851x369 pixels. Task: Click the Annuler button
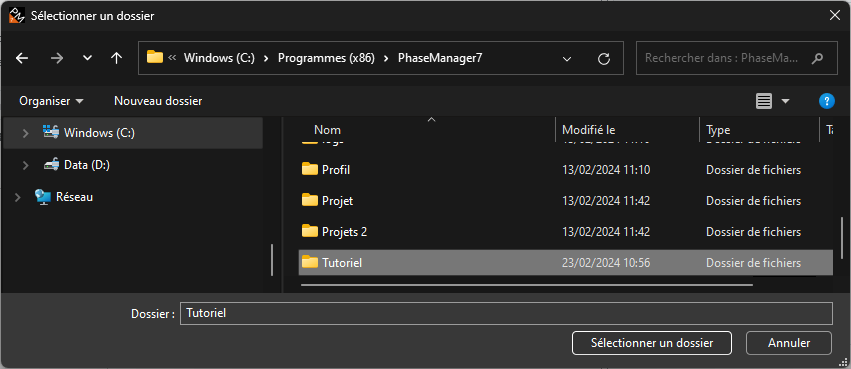click(x=789, y=343)
